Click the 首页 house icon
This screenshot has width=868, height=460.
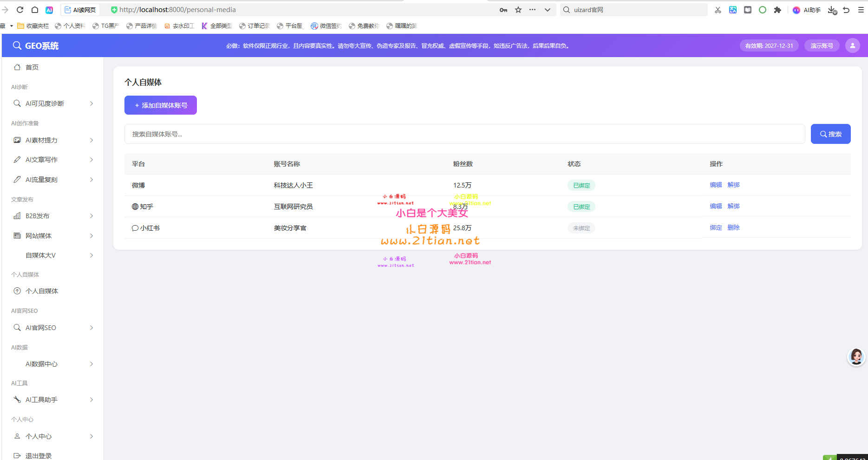(x=17, y=67)
